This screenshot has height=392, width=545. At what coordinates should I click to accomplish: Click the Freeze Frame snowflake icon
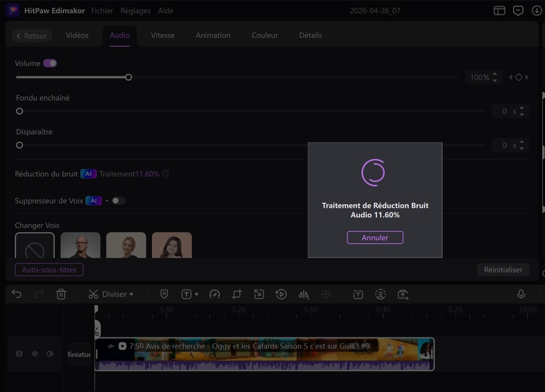[x=326, y=295]
